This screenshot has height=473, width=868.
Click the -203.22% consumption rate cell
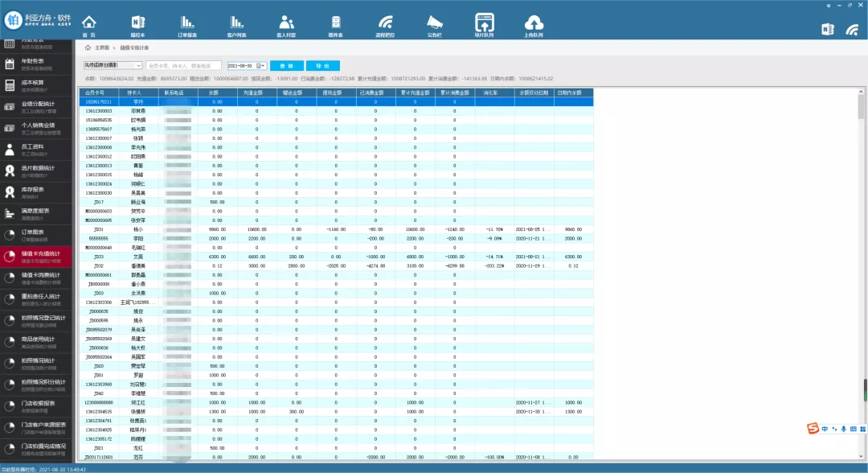[x=494, y=265]
